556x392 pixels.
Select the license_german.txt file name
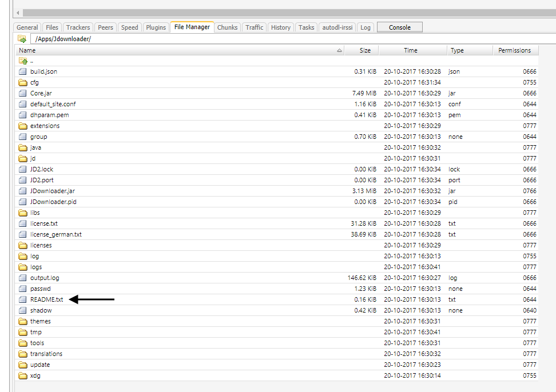pyautogui.click(x=56, y=234)
